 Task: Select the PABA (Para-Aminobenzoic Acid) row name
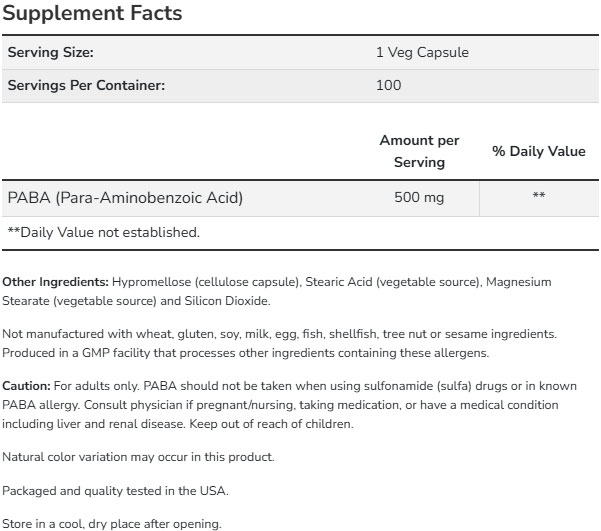pos(125,197)
